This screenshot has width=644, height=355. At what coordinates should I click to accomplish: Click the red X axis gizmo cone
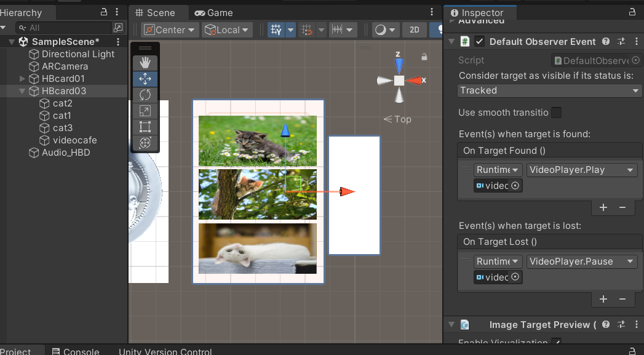[x=415, y=81]
